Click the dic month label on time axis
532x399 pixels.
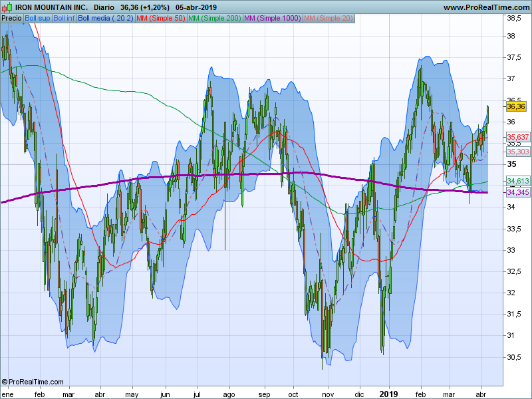[x=359, y=394]
